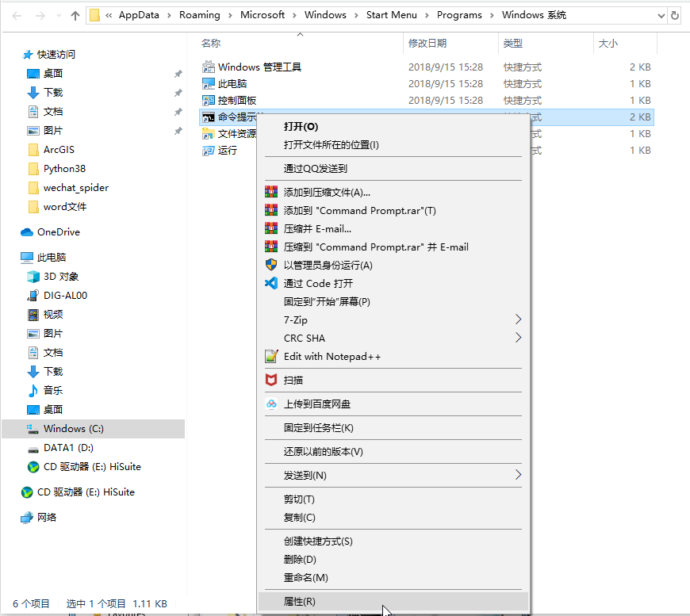Expand 发送到(N) submenu

coord(393,476)
